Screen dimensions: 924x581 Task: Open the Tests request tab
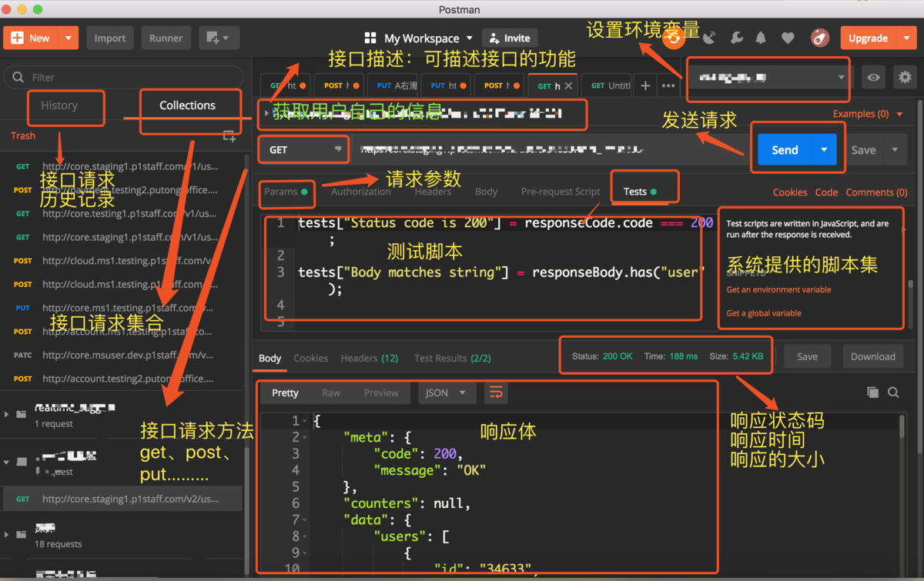(639, 192)
